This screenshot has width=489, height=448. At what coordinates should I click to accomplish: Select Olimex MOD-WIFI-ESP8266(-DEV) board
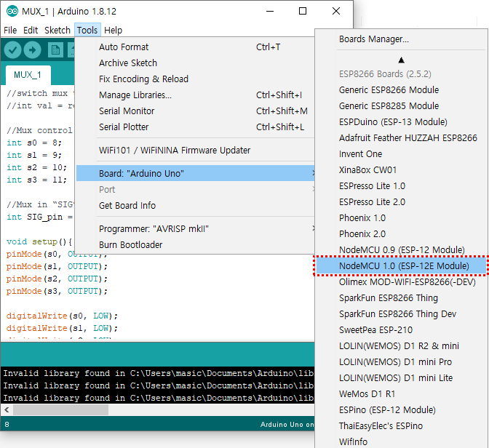click(x=402, y=282)
